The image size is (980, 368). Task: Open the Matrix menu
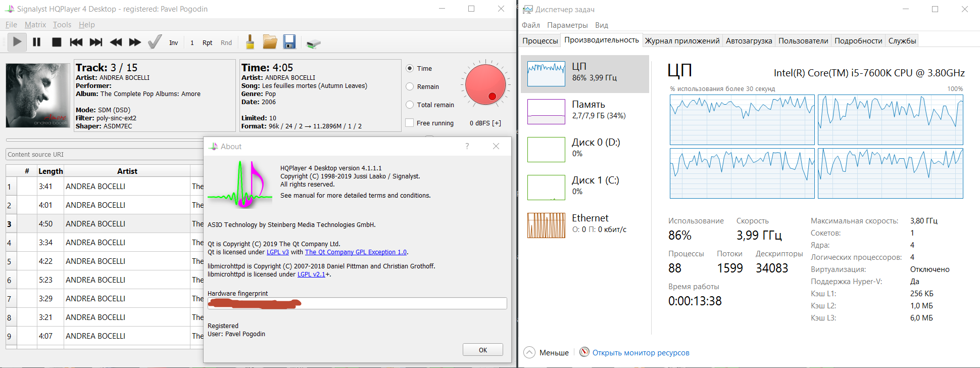tap(35, 24)
